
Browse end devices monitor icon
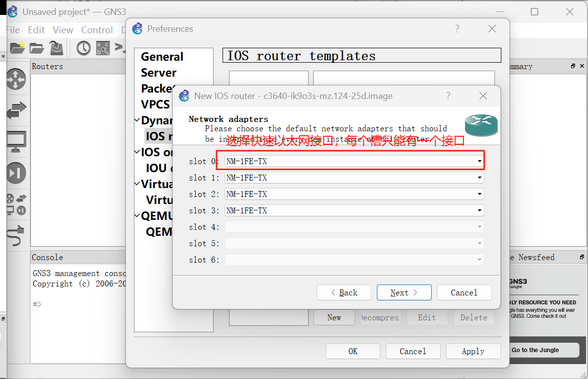pos(16,142)
